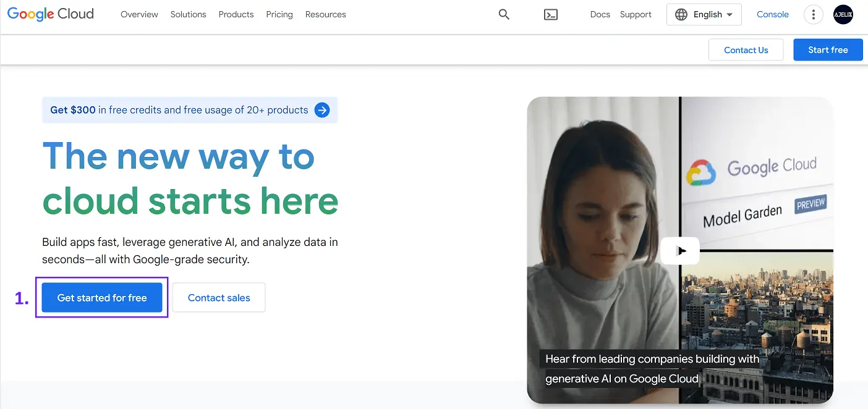Click the arrow icon in credits banner
Viewport: 868px width, 409px height.
pyautogui.click(x=322, y=110)
